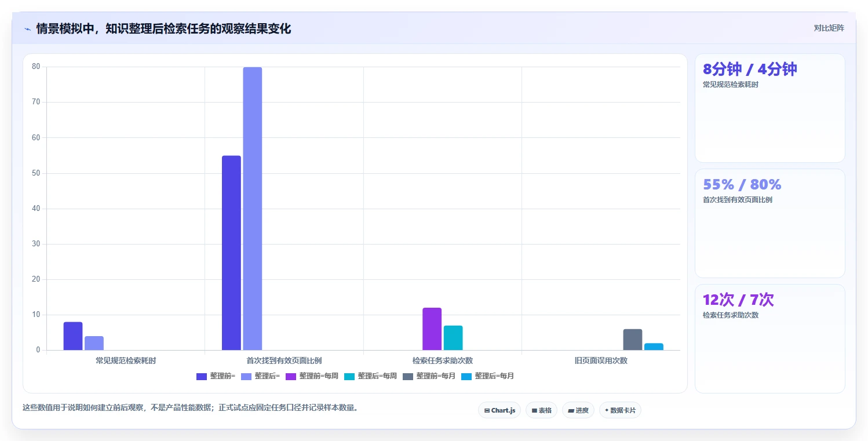Click the tall 80 bar for 首次找到有效页面比例

[x=253, y=209]
